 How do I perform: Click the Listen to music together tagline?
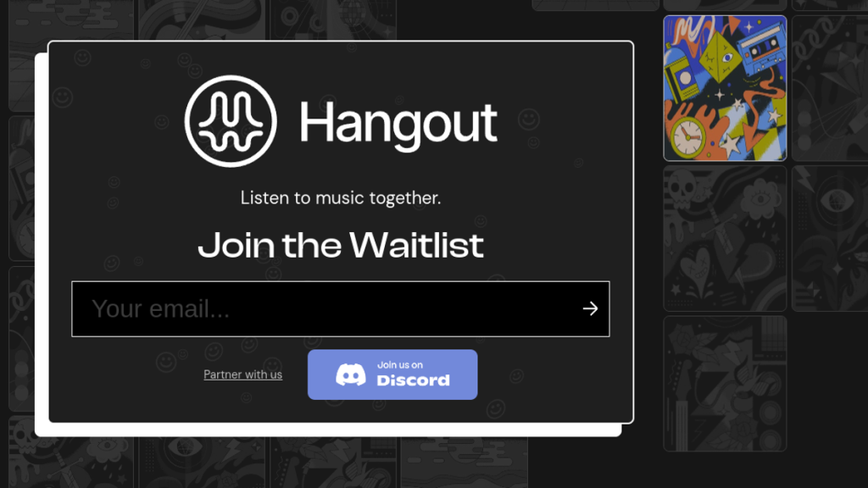pyautogui.click(x=341, y=198)
